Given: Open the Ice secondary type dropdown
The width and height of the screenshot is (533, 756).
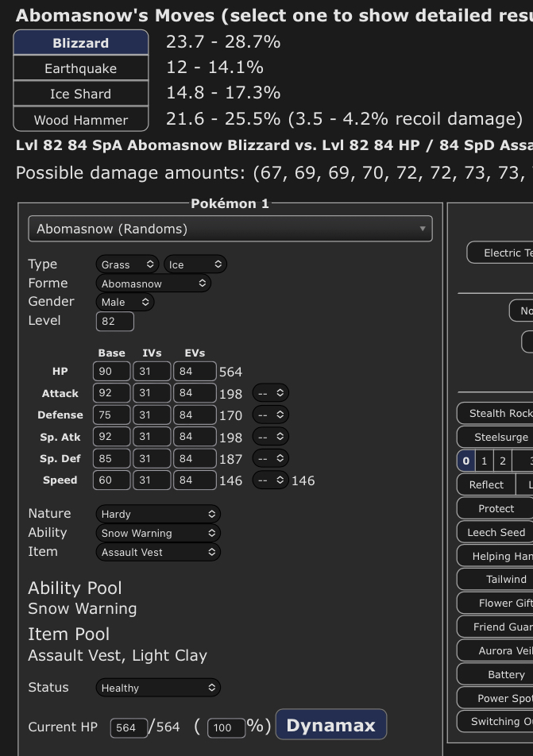Looking at the screenshot, I should click(x=195, y=264).
